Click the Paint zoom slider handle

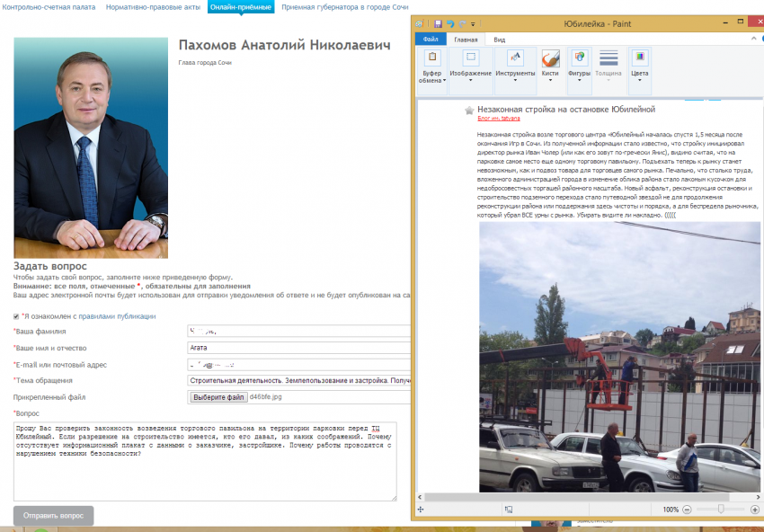pos(720,510)
